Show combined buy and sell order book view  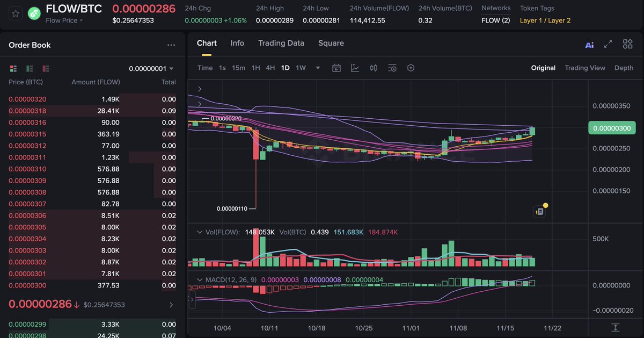click(x=13, y=69)
